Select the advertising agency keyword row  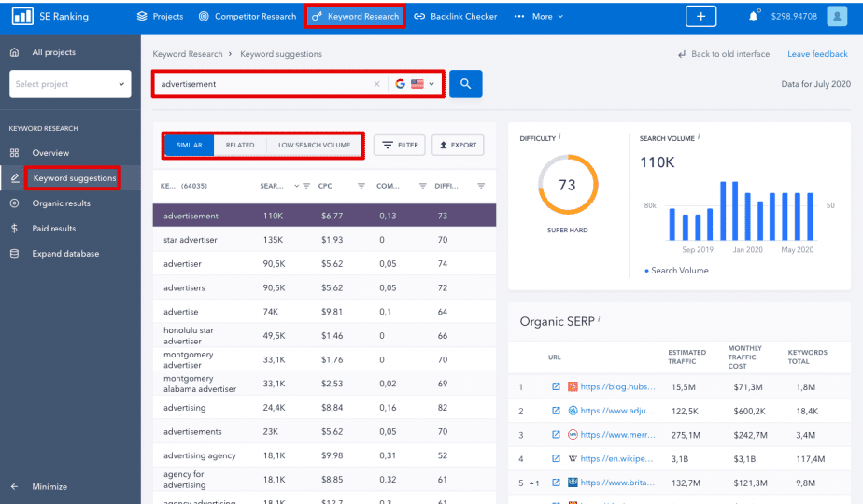[x=324, y=455]
